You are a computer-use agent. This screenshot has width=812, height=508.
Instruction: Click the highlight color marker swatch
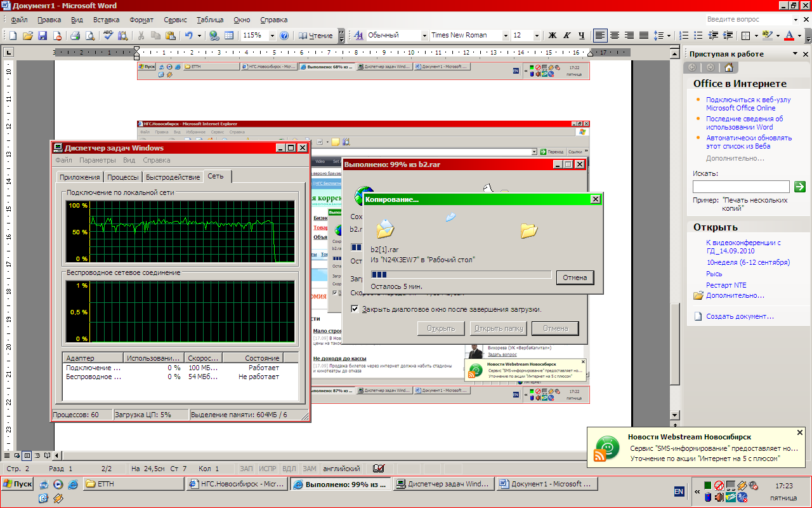767,36
